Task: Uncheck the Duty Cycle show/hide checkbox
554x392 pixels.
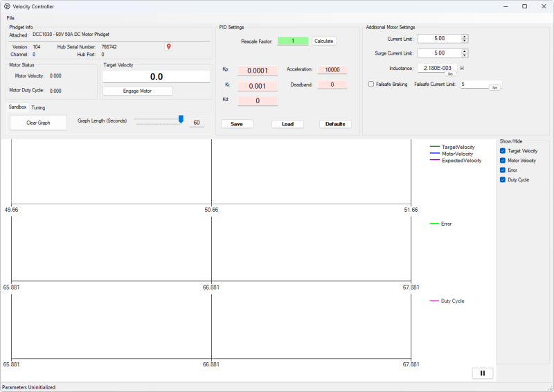Action: pyautogui.click(x=503, y=179)
